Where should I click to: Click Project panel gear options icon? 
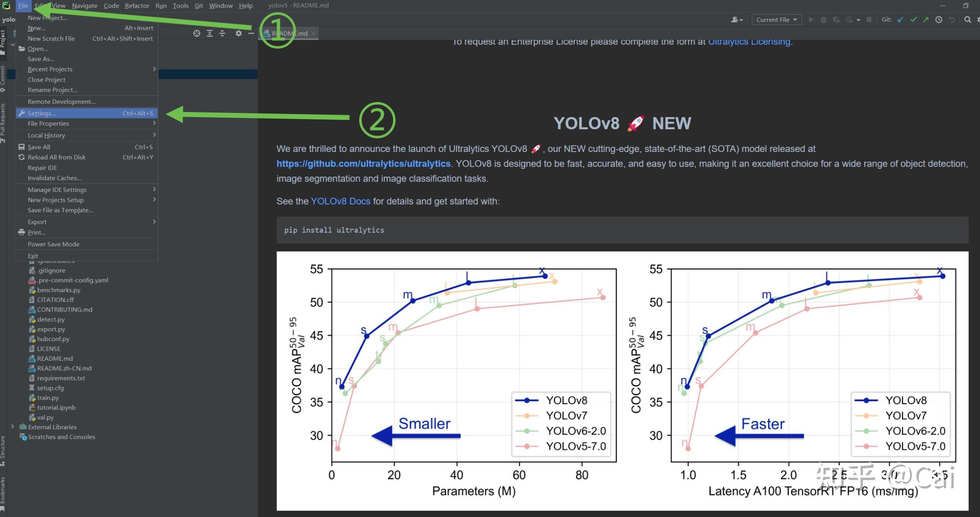tap(239, 33)
